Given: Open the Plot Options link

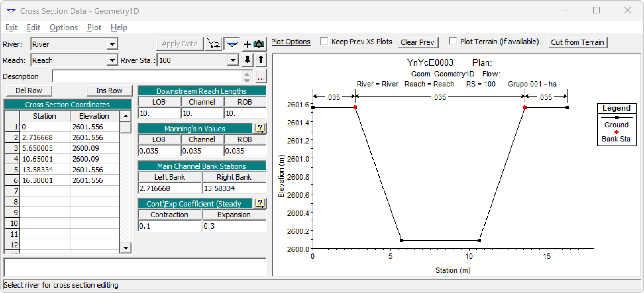Looking at the screenshot, I should pyautogui.click(x=291, y=42).
